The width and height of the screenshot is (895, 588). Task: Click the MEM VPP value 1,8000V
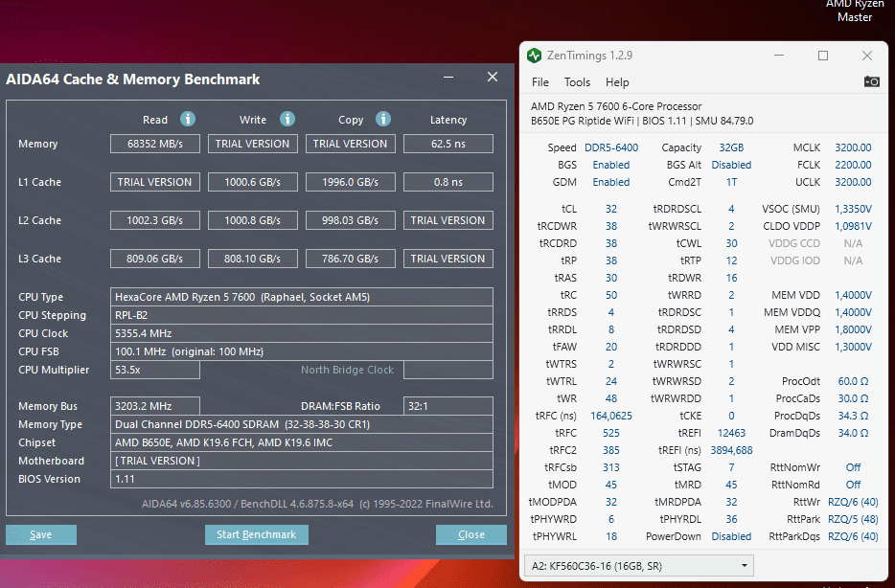click(853, 329)
